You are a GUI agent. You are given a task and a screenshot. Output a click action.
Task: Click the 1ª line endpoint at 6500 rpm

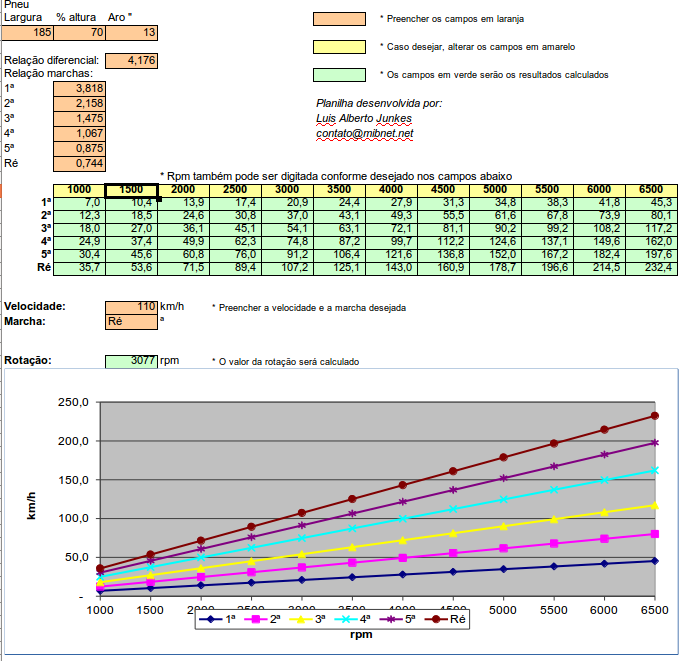(x=655, y=561)
